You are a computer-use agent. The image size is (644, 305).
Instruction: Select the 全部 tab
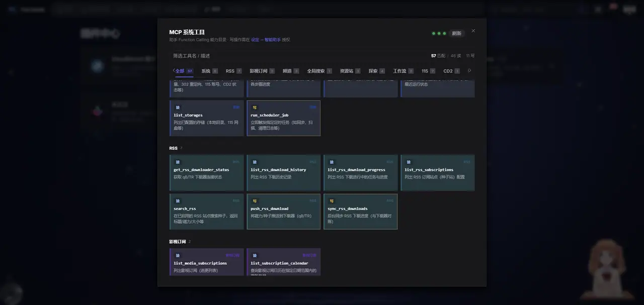184,71
